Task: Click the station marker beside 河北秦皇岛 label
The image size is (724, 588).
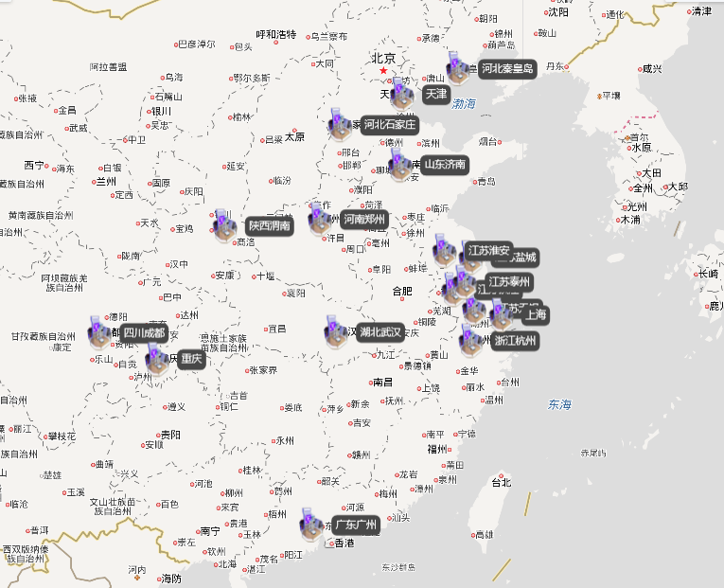Action: click(x=457, y=68)
